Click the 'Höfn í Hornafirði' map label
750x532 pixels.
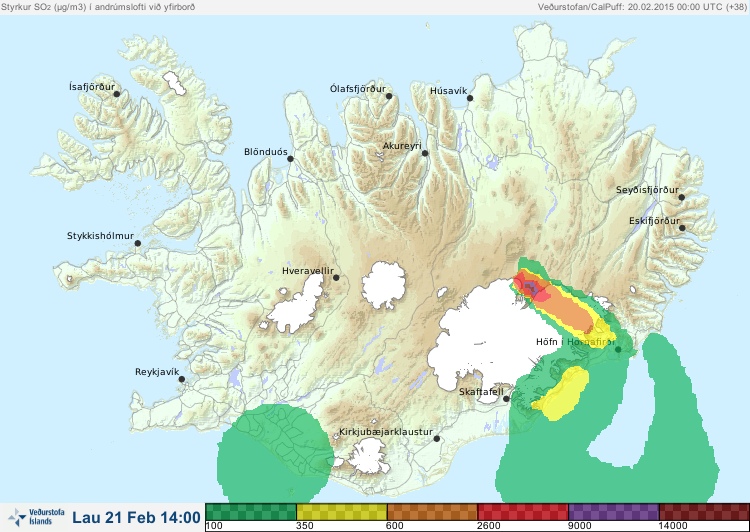[575, 342]
